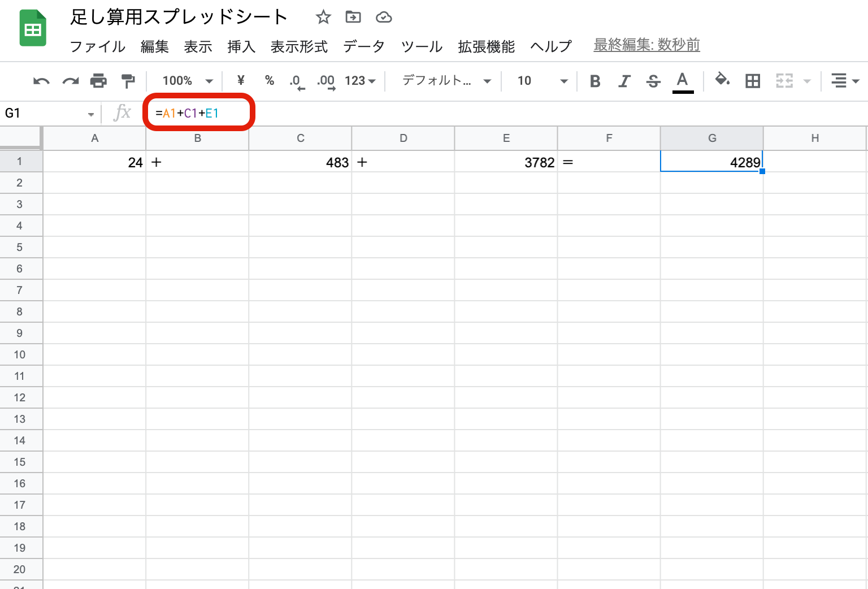The image size is (868, 589).
Task: Open the zoom 100% dropdown
Action: click(188, 81)
